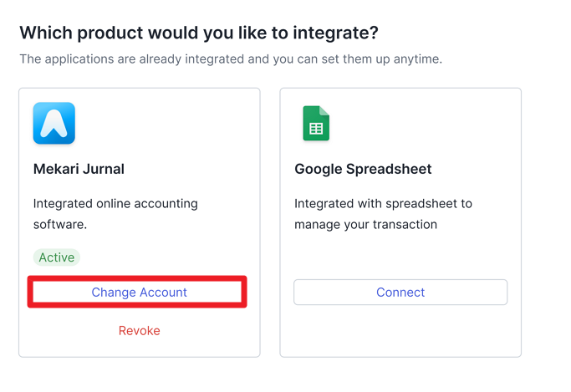Image resolution: width=571 pixels, height=392 pixels.
Task: Click the green Google Sheets icon
Action: pos(316,123)
